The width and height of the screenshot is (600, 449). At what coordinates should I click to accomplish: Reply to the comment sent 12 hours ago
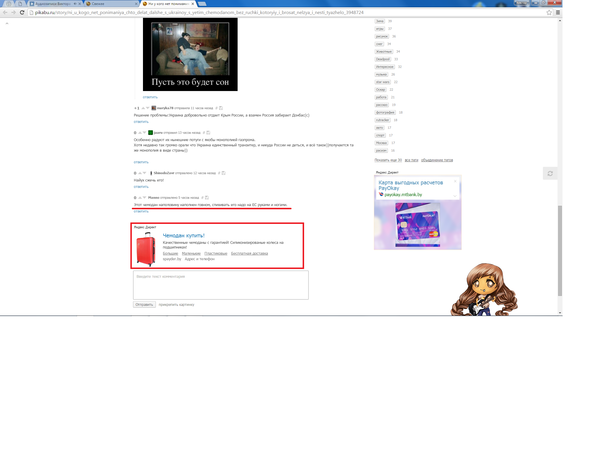click(x=141, y=187)
